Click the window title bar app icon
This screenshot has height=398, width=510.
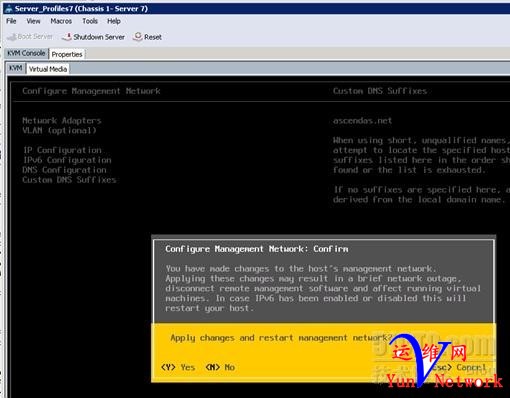point(8,9)
